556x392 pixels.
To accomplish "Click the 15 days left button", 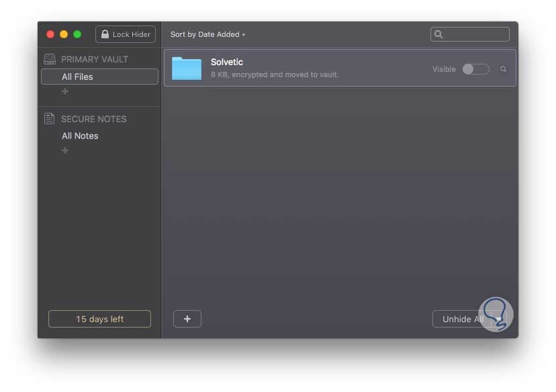I will [x=99, y=319].
